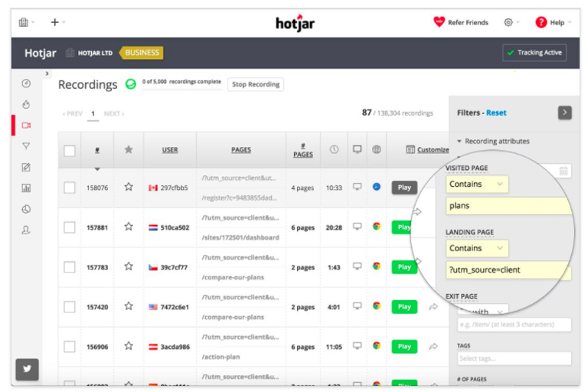
Task: Open the Landing Page Contains dropdown
Action: coord(477,248)
